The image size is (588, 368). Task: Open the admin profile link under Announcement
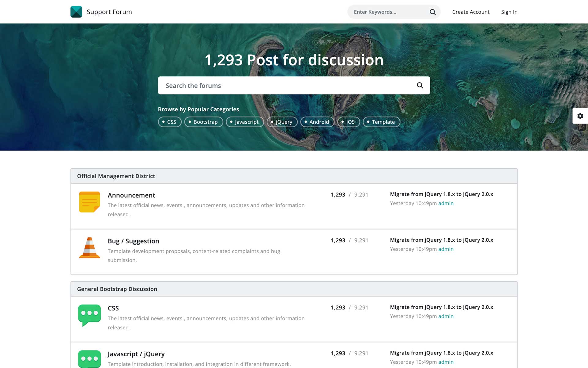[446, 203]
